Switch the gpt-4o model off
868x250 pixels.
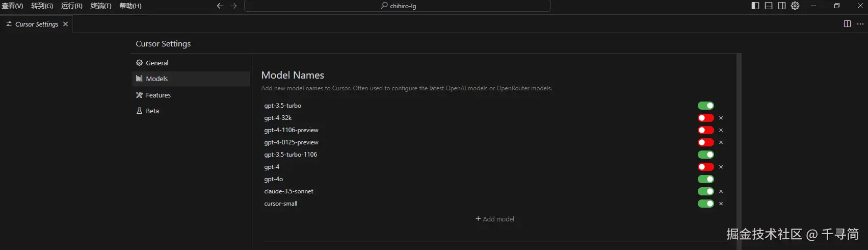(706, 179)
